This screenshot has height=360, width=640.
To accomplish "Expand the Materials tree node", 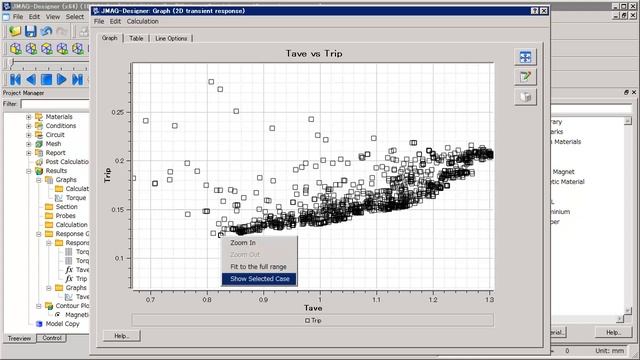I will [29, 117].
